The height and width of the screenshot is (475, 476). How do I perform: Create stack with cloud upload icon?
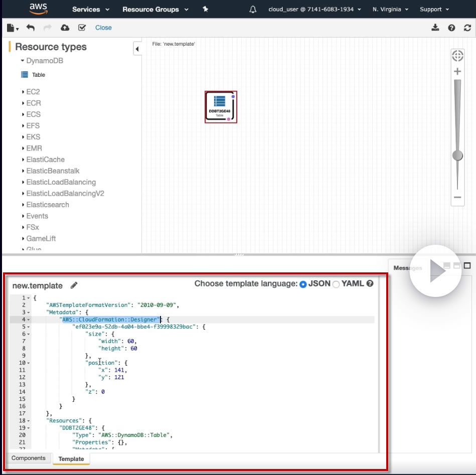coord(65,28)
